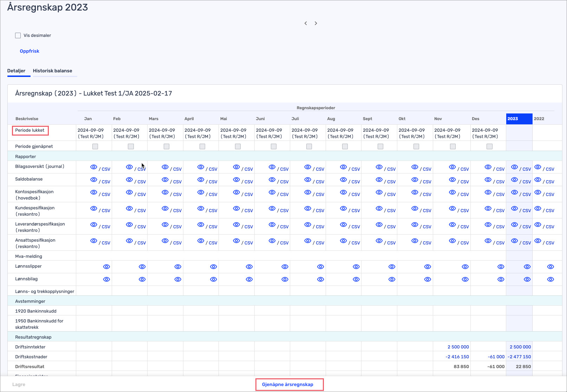Image resolution: width=567 pixels, height=392 pixels.
Task: Tick Periode gjenåpnet for Mai
Action: pos(238,146)
